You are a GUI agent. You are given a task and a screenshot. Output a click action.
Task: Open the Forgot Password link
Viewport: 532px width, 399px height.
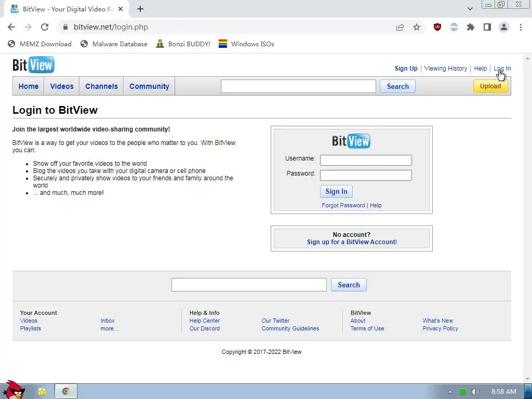point(343,205)
